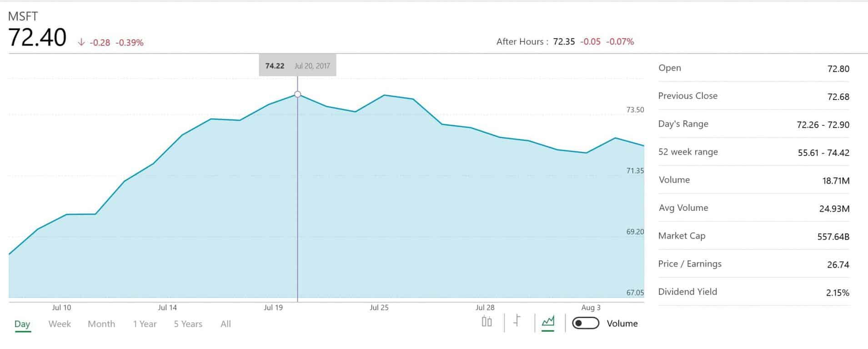Click the After Hours price 72.35
Screen dimensions: 868x349
click(x=564, y=42)
